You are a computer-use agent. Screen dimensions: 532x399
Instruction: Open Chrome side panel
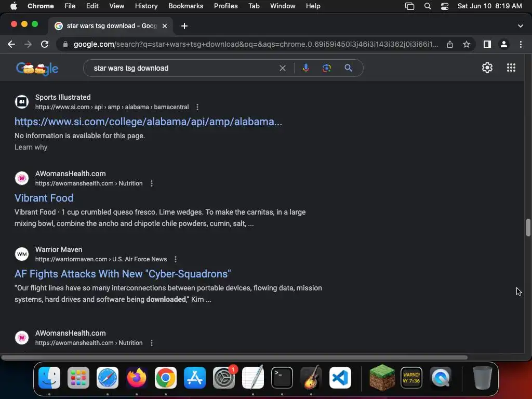click(487, 44)
